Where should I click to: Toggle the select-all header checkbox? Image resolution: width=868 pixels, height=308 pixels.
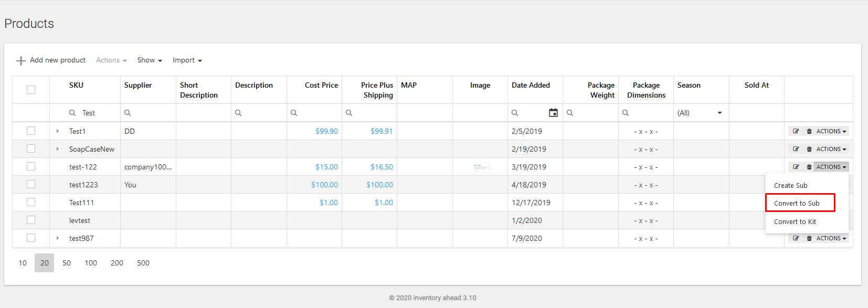31,90
